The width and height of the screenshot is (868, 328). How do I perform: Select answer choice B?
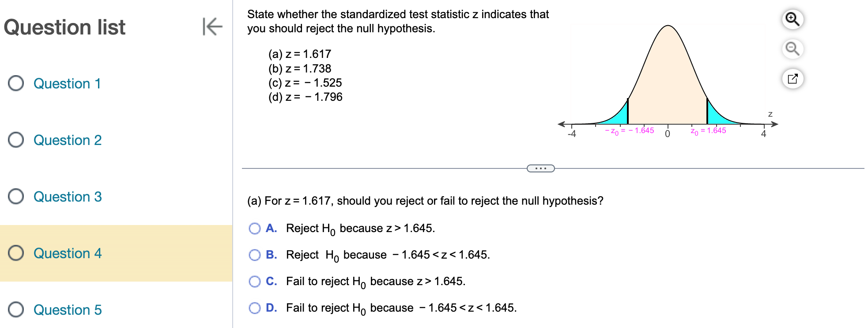pos(255,255)
